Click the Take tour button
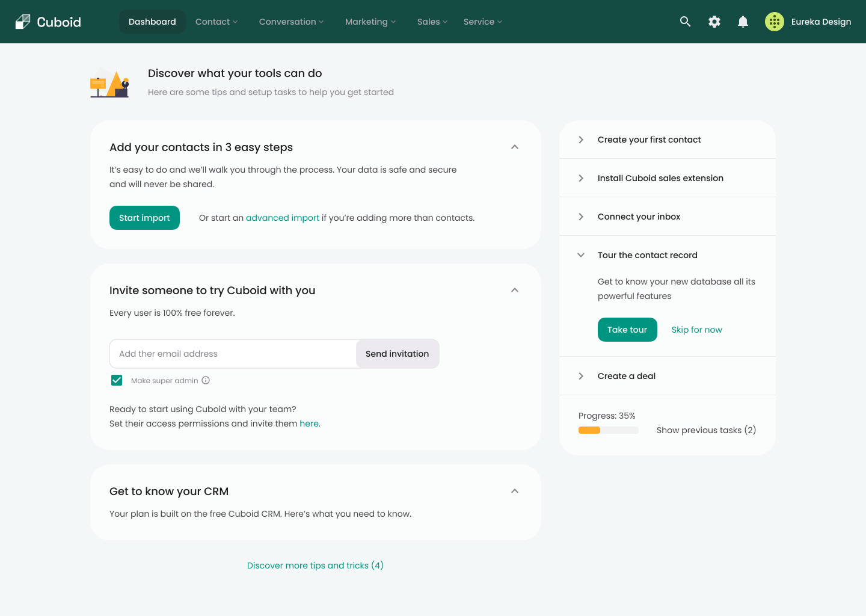The image size is (866, 616). [x=627, y=330]
